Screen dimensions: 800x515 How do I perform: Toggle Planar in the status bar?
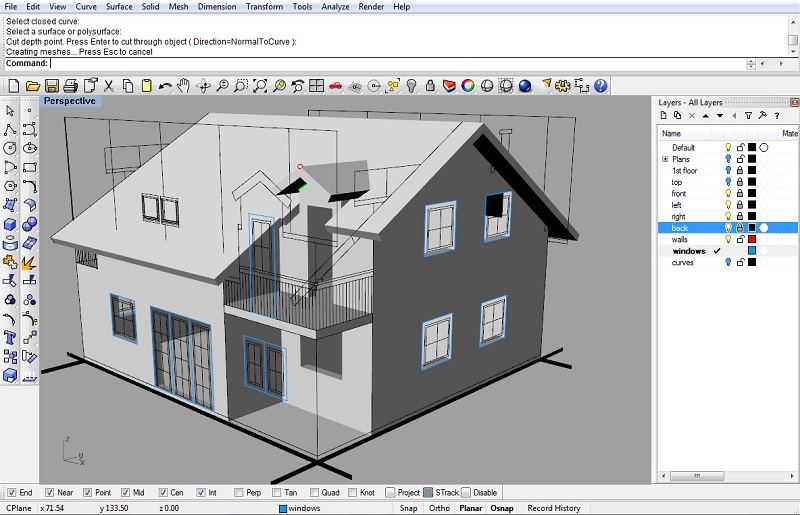tap(470, 508)
